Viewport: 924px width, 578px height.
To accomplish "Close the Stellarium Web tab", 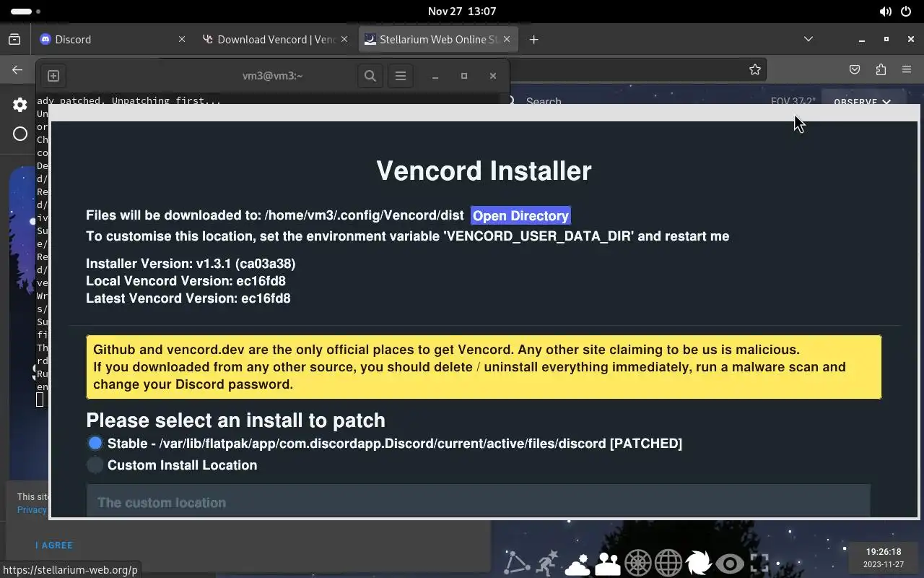I will coord(507,40).
